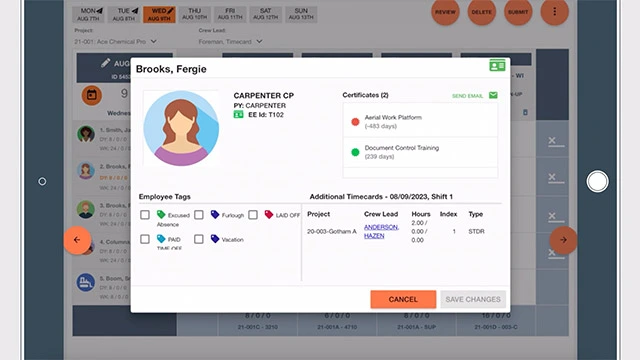Open the Anderson, Hazen crew lead link

(381, 231)
